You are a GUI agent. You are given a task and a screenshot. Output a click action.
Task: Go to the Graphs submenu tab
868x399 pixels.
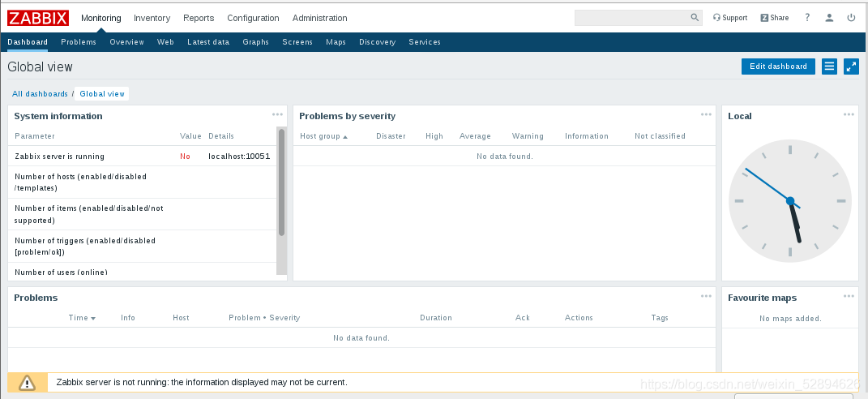(x=256, y=42)
